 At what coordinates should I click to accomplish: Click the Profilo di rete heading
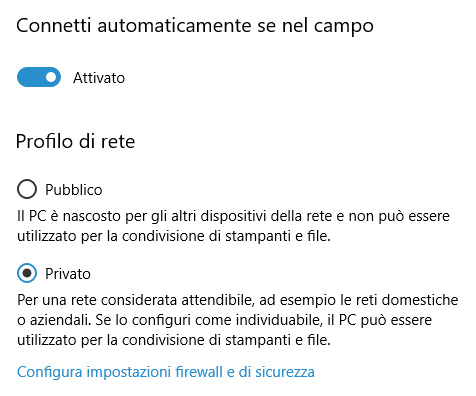75,141
